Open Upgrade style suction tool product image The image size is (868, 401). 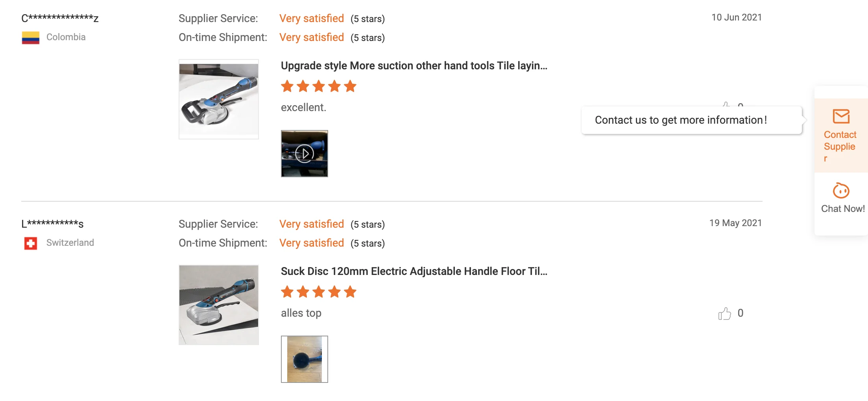219,99
